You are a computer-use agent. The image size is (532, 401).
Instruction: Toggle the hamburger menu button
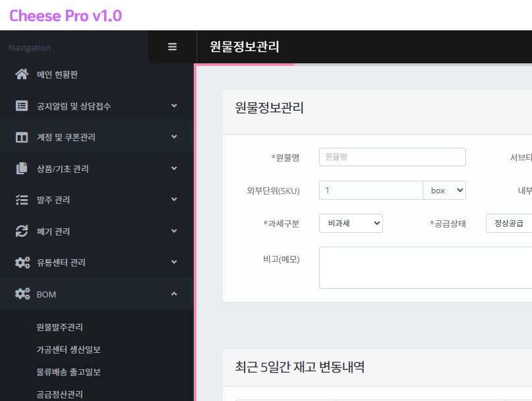tap(172, 47)
